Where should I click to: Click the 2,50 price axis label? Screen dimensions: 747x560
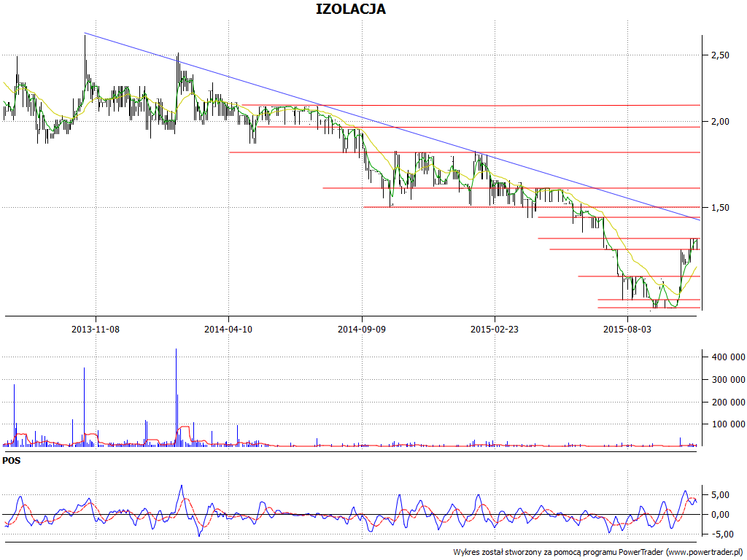click(x=720, y=55)
